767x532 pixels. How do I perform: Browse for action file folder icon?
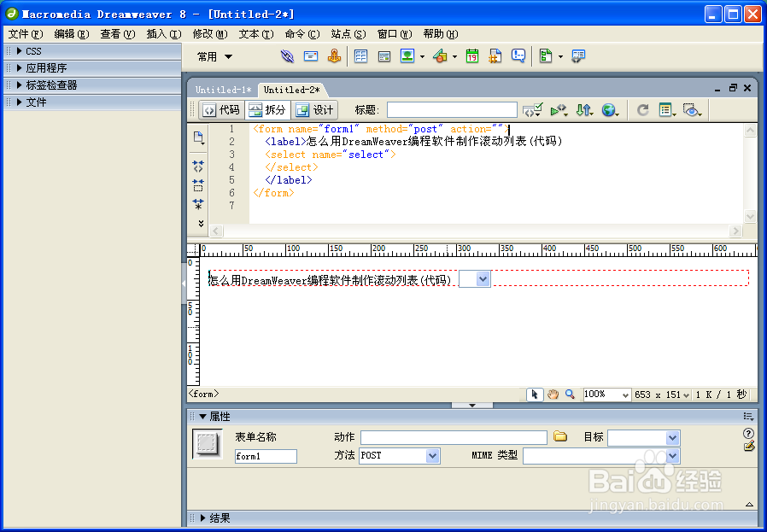[x=560, y=436]
